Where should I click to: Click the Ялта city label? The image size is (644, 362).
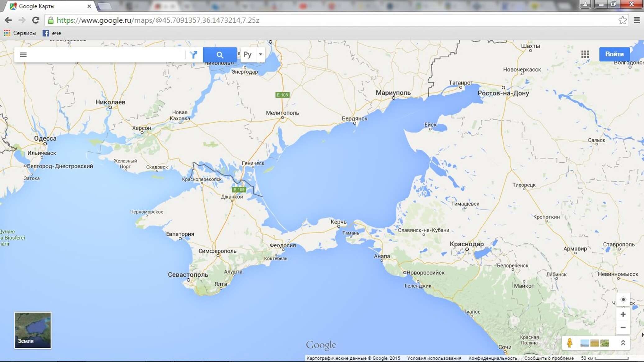click(221, 284)
